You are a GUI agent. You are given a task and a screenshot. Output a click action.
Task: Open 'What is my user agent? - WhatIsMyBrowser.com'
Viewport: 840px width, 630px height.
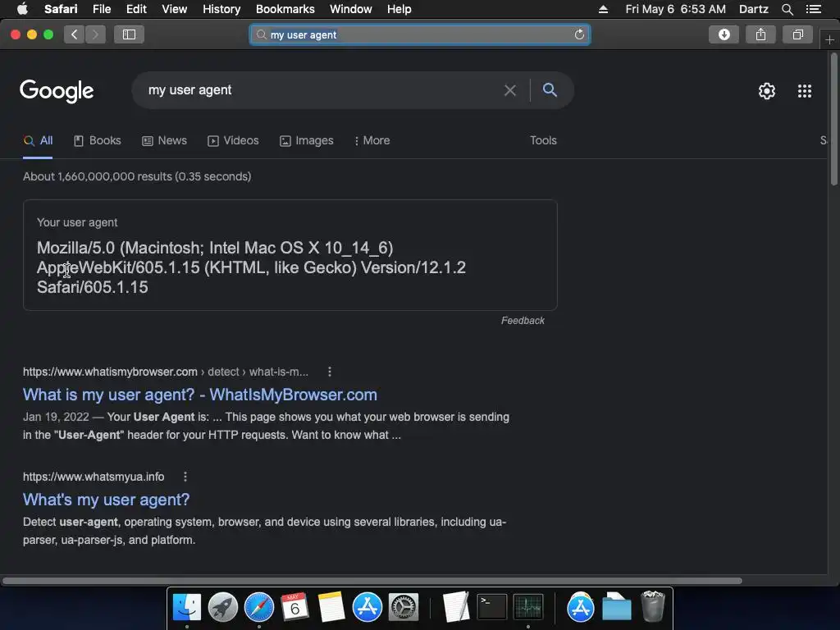(200, 395)
